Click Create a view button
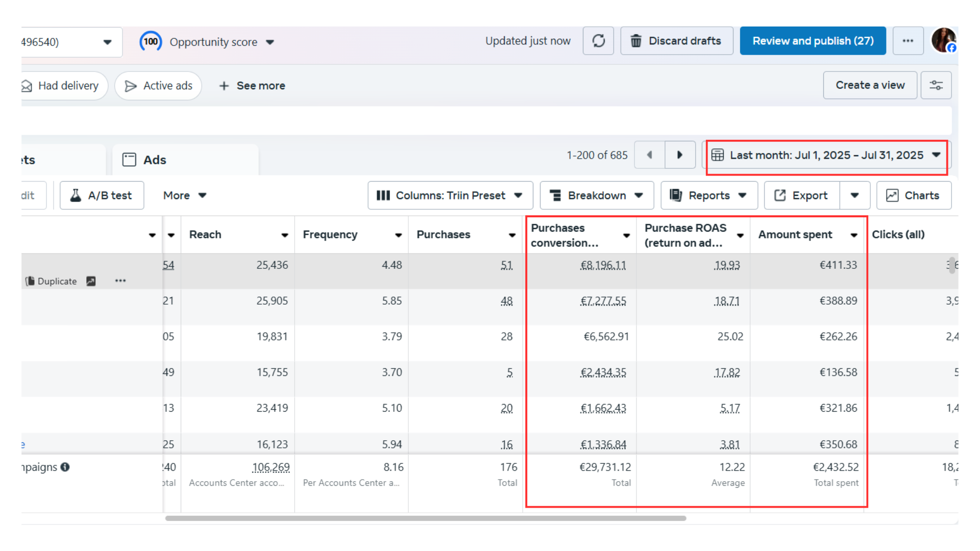 click(870, 85)
